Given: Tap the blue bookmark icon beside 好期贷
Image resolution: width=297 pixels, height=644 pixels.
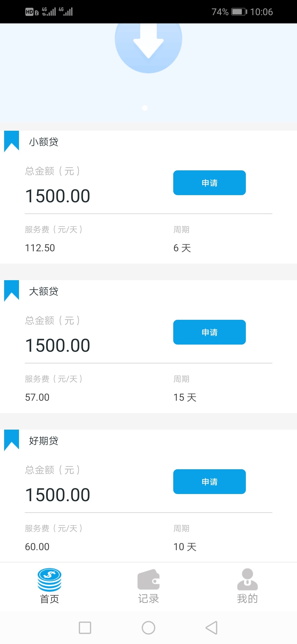Looking at the screenshot, I should coord(12,440).
